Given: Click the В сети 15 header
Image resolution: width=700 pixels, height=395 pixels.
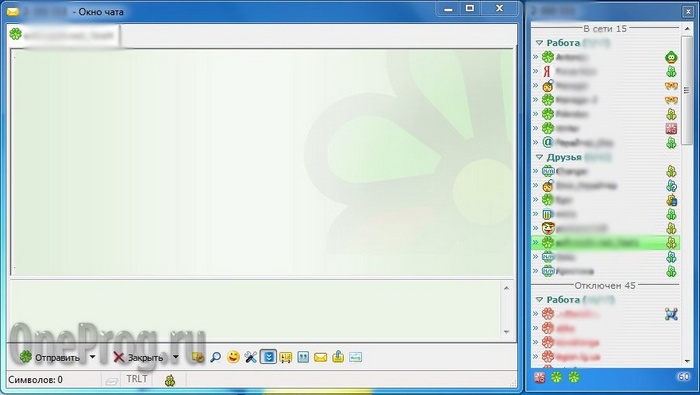Looking at the screenshot, I should point(605,29).
